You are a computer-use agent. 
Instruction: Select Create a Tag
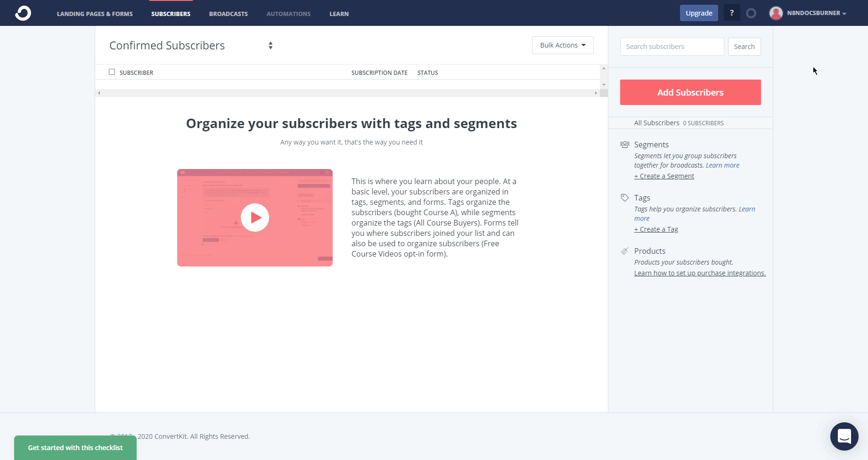click(656, 229)
